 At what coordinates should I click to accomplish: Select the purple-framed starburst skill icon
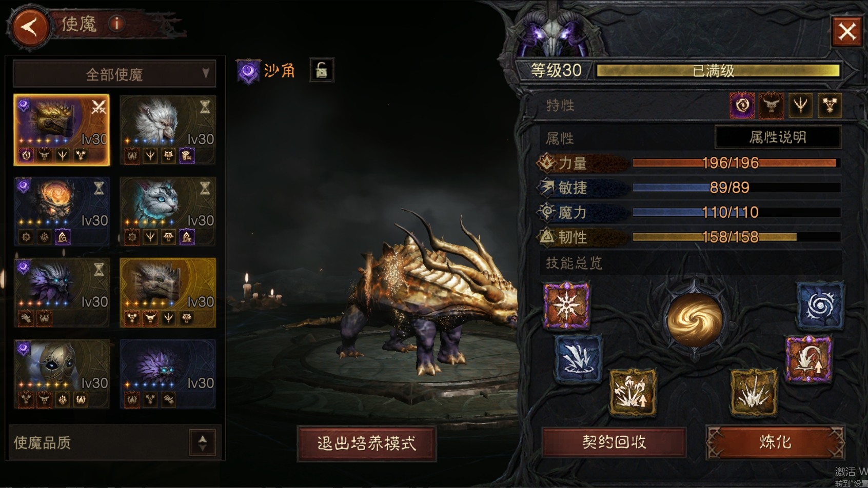(566, 305)
